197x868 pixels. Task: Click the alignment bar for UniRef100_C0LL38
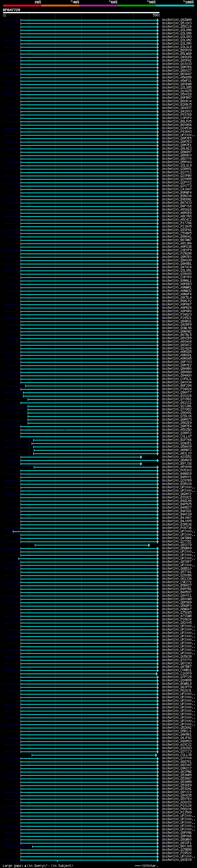pyautogui.click(x=94, y=755)
